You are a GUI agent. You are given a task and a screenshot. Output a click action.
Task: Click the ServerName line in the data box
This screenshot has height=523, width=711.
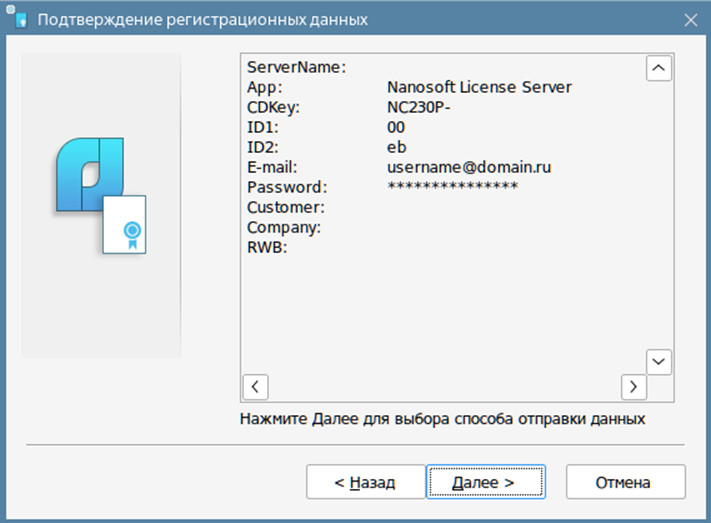coord(297,67)
